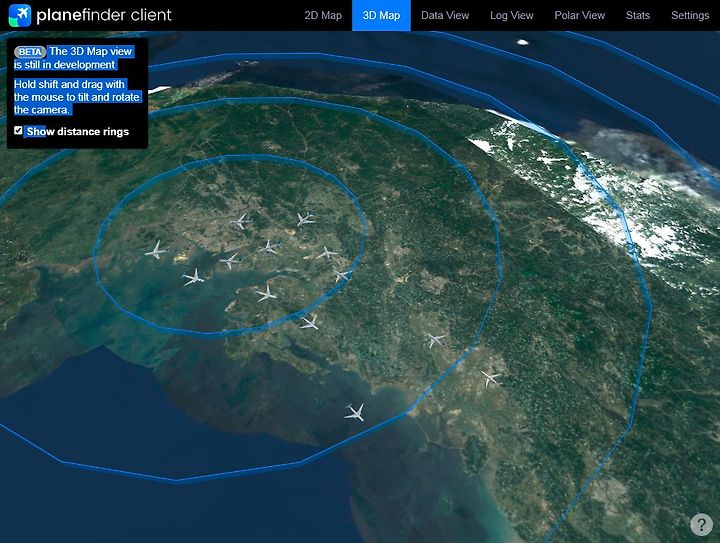Click the aircraft nearest the right edge

(x=491, y=378)
